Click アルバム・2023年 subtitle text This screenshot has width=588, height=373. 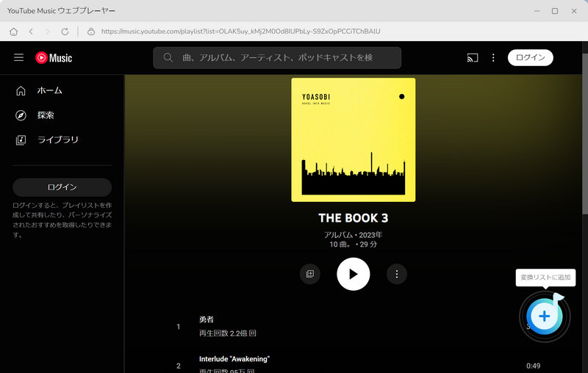[x=354, y=235]
